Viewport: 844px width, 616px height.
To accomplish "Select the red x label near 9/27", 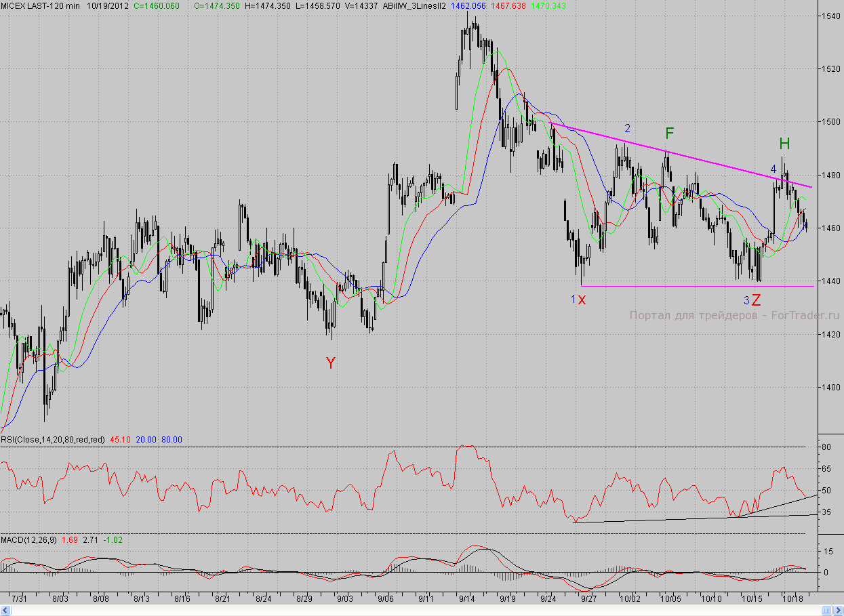I will point(582,300).
